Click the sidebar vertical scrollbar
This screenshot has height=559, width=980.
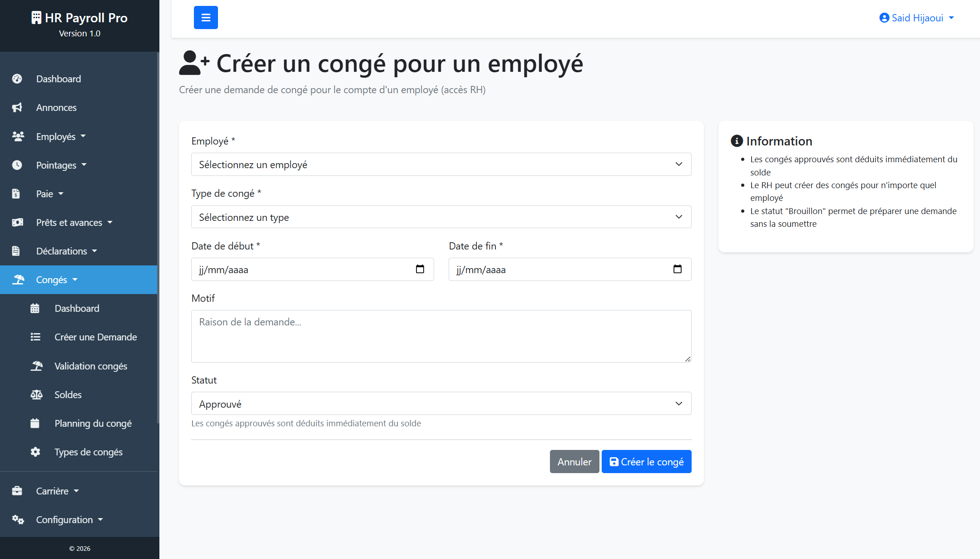(x=158, y=238)
